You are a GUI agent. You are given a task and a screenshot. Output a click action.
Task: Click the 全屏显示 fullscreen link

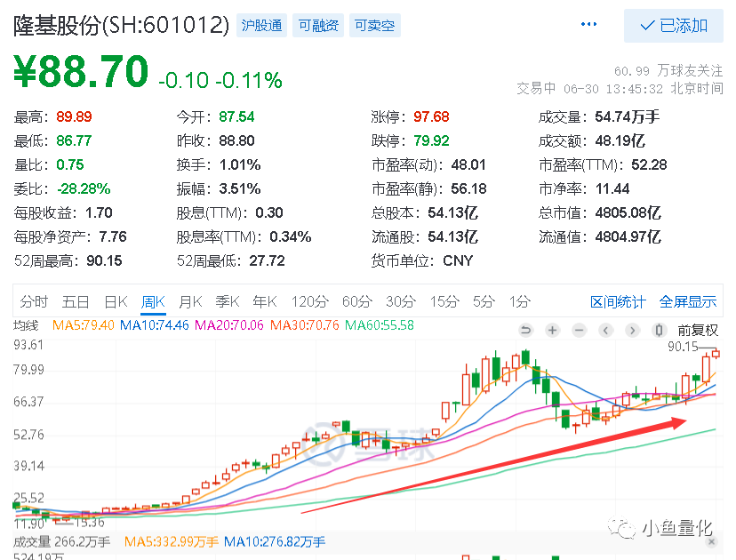[x=688, y=302]
